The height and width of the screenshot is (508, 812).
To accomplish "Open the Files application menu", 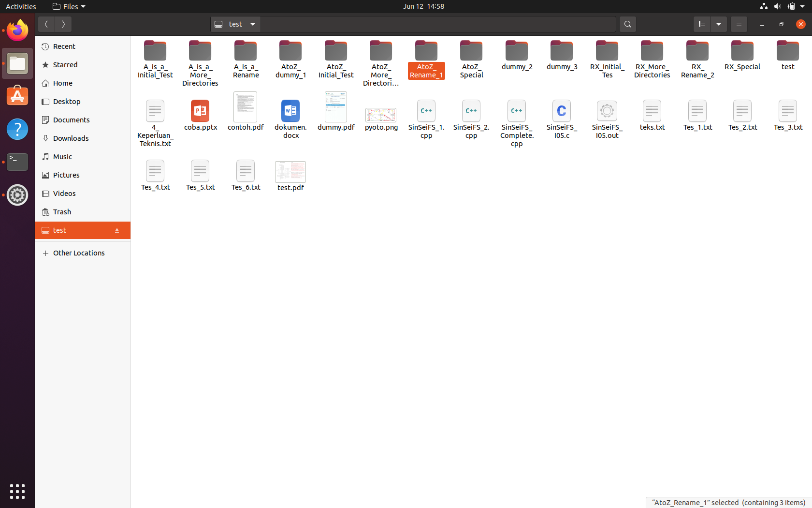I will pos(69,6).
